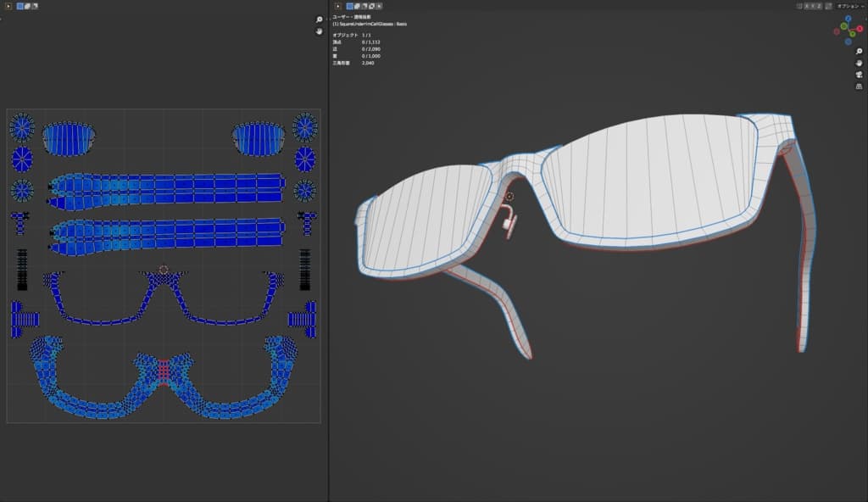The height and width of the screenshot is (502, 868).
Task: Toggle camera view in the 3D viewport
Action: click(x=859, y=75)
